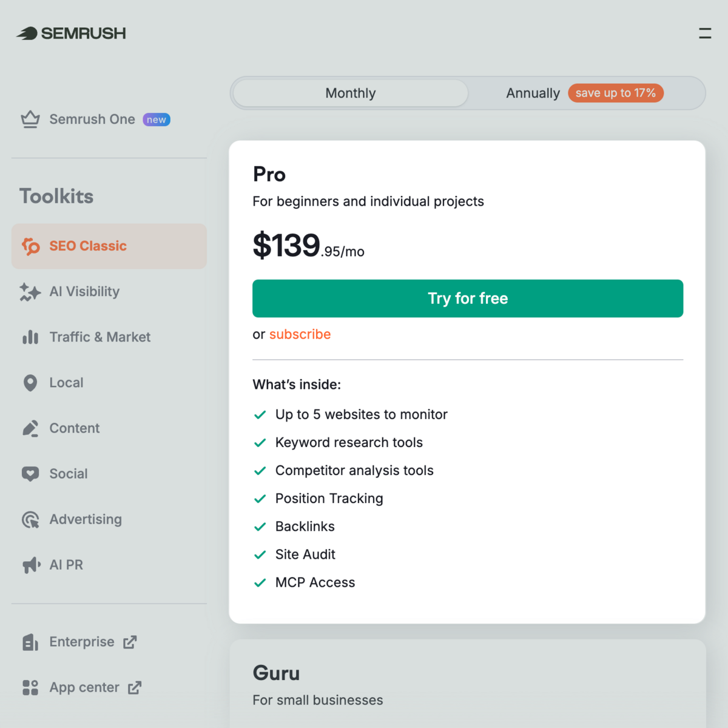Click the Traffic & Market bar chart icon
The image size is (728, 728).
click(x=30, y=337)
